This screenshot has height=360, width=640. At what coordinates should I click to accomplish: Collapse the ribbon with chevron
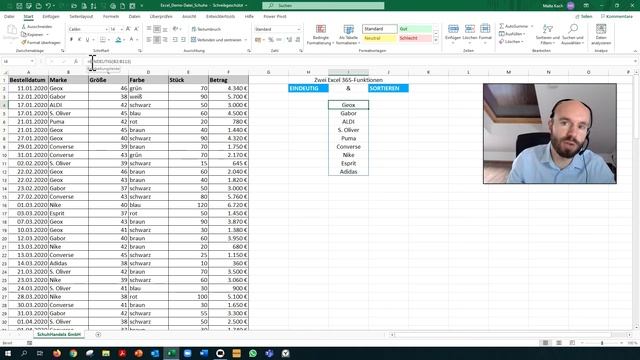pos(635,51)
